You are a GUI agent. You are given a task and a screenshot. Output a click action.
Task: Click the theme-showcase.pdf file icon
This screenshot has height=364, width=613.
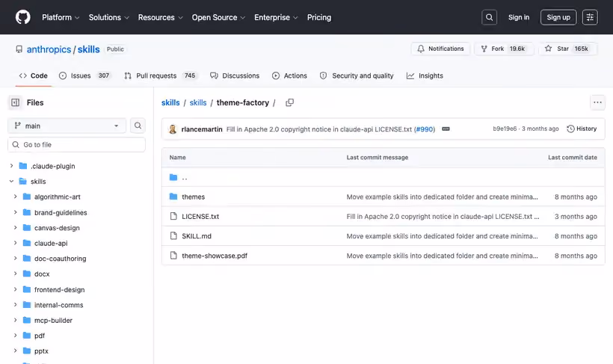click(x=173, y=256)
